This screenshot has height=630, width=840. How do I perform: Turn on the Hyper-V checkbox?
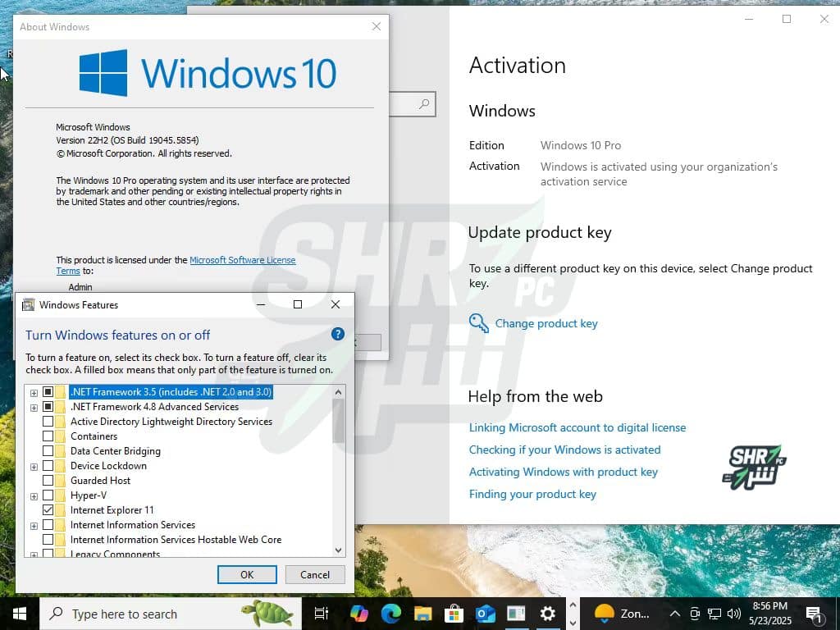click(x=48, y=495)
